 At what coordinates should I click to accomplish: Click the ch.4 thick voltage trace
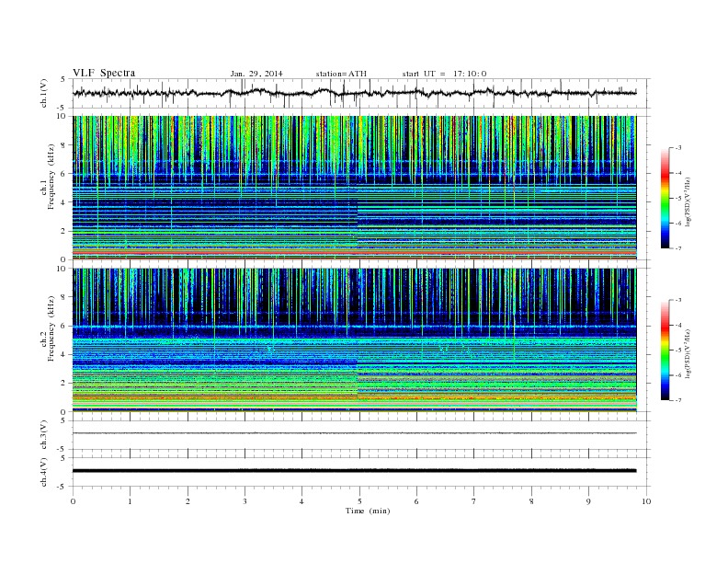click(354, 471)
